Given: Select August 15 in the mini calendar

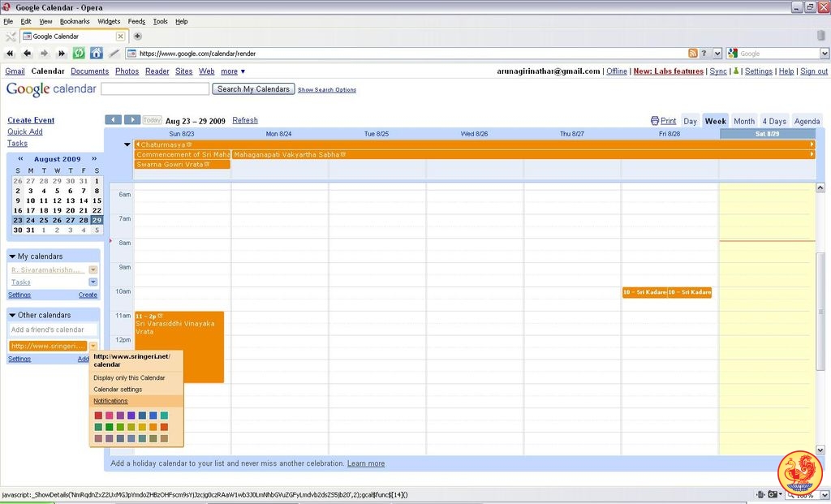Looking at the screenshot, I should point(97,200).
